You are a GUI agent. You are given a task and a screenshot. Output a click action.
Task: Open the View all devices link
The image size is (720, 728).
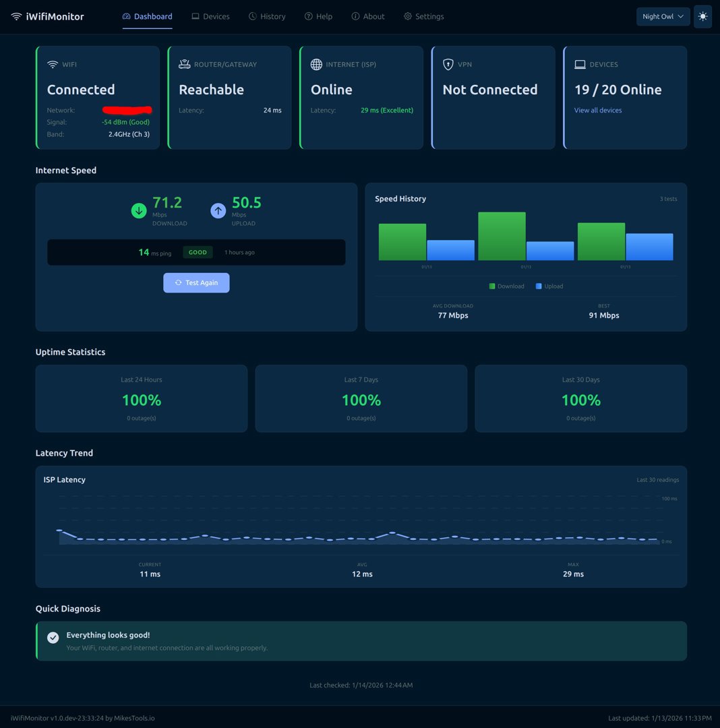[597, 110]
